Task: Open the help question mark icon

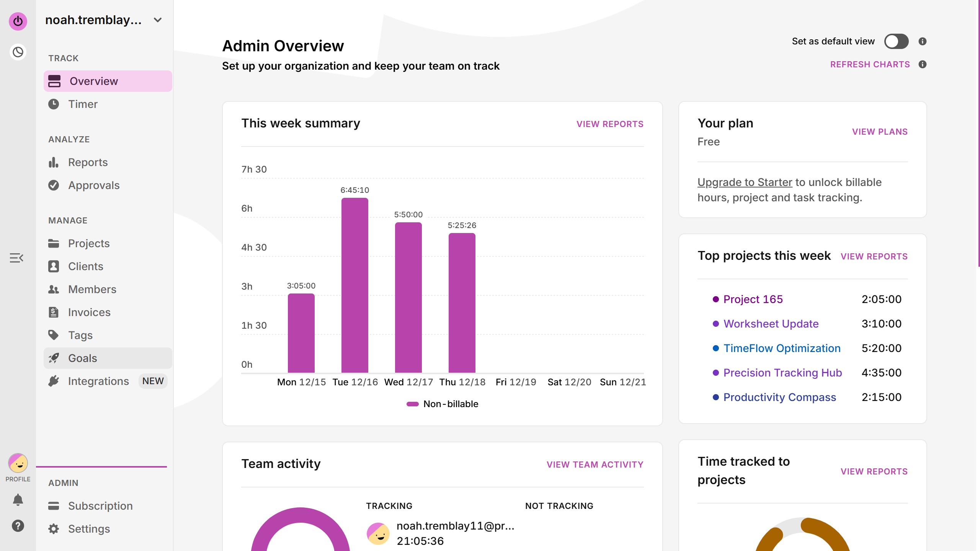Action: coord(18,526)
